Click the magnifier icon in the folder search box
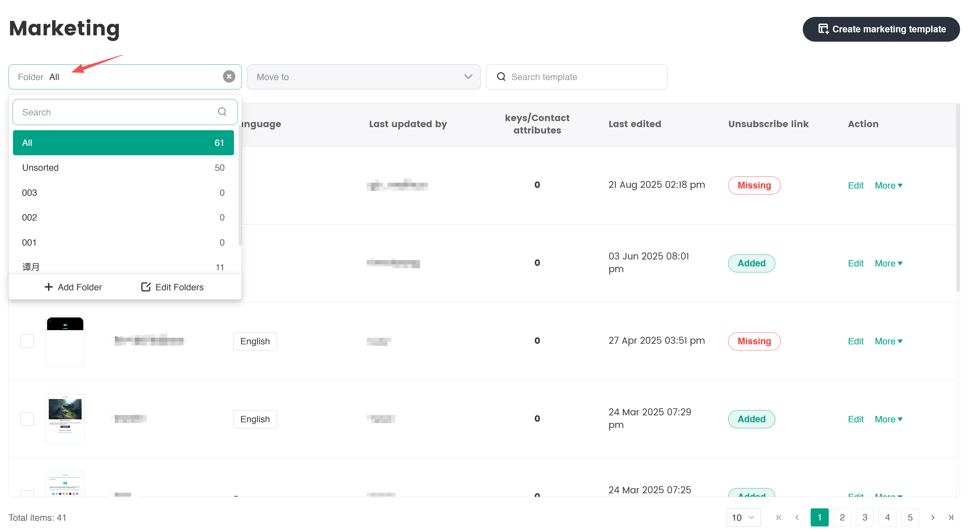The width and height of the screenshot is (980, 531). (222, 111)
